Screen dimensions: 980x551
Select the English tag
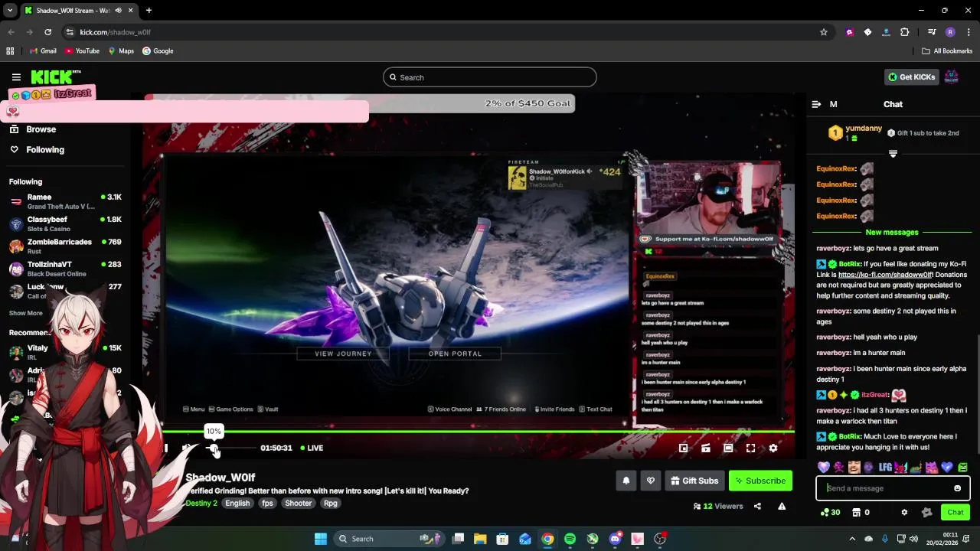237,504
